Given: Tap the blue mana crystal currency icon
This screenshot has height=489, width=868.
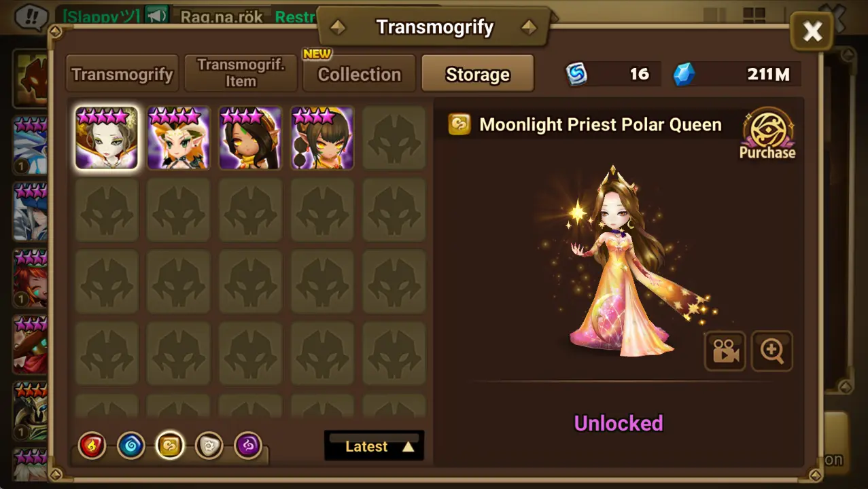Looking at the screenshot, I should 684,74.
